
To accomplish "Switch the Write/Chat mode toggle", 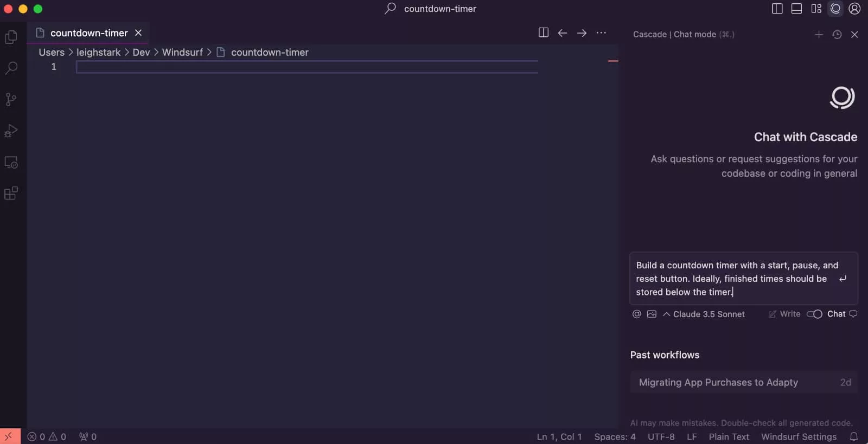I will tap(814, 314).
